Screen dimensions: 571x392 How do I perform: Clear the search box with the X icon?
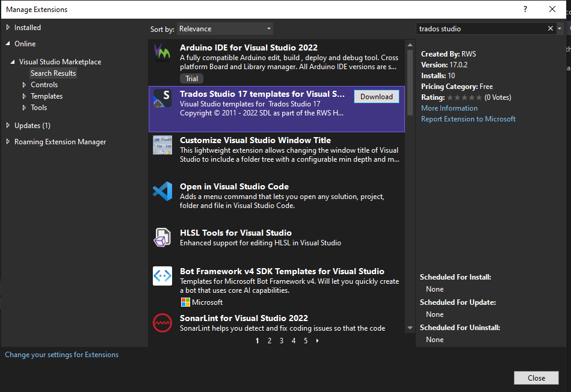coord(550,28)
